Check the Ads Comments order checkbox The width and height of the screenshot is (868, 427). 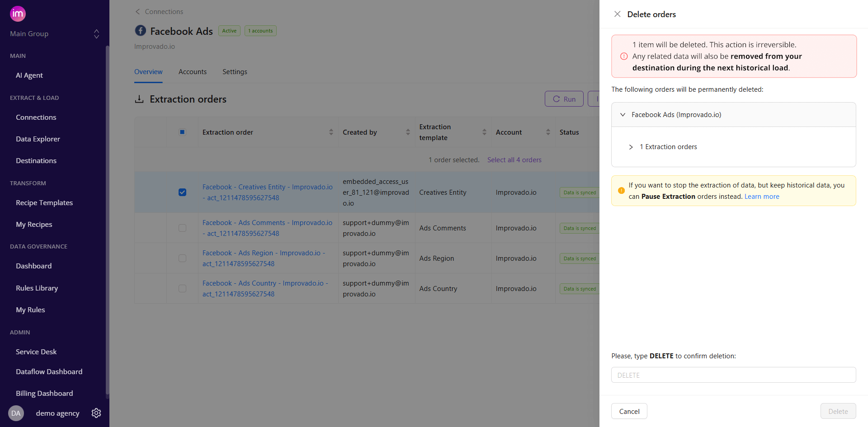click(x=182, y=228)
